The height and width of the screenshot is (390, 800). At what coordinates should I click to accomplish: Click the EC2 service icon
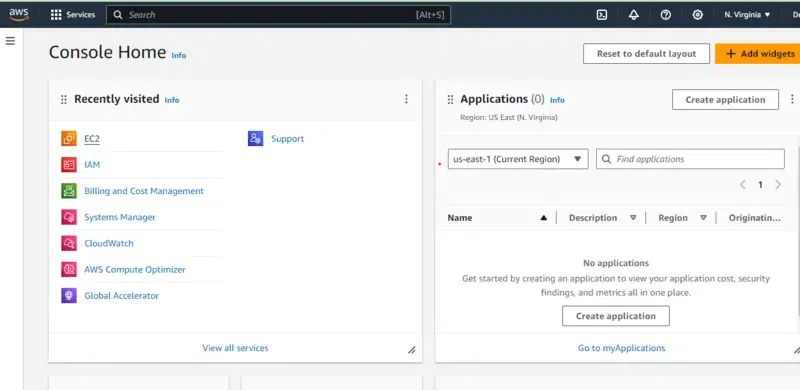[x=69, y=138]
